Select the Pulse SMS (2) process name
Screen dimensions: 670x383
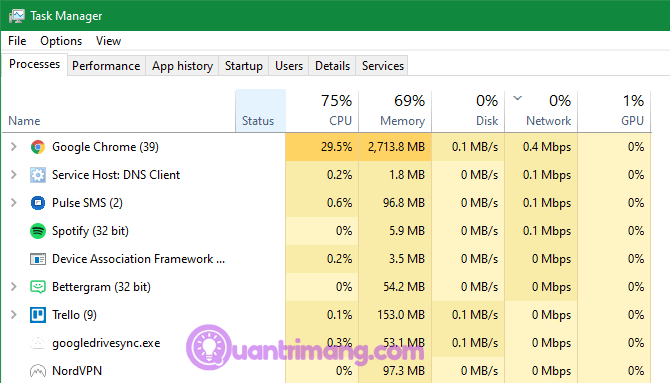(x=87, y=203)
